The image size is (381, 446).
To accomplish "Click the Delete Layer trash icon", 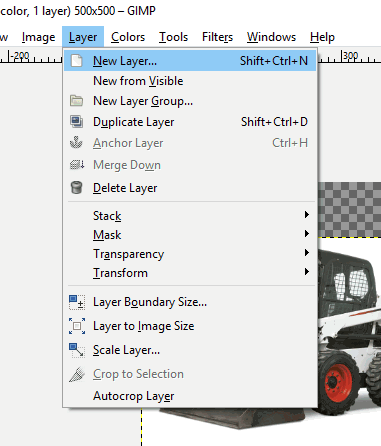I will click(x=77, y=187).
